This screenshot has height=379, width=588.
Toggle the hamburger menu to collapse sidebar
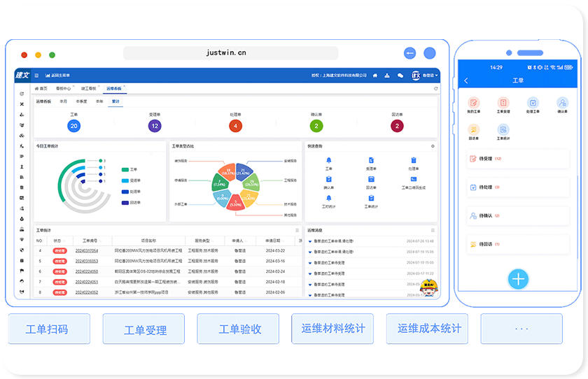pyautogui.click(x=36, y=75)
